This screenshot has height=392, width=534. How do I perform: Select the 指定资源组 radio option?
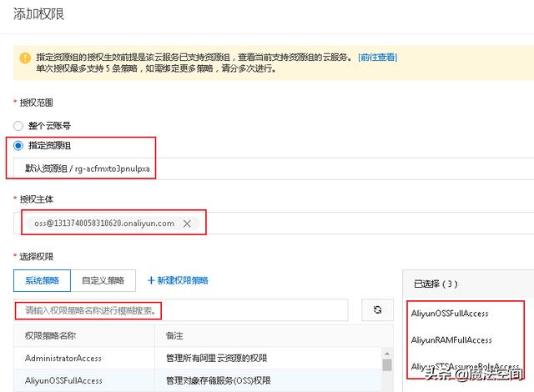(18, 146)
